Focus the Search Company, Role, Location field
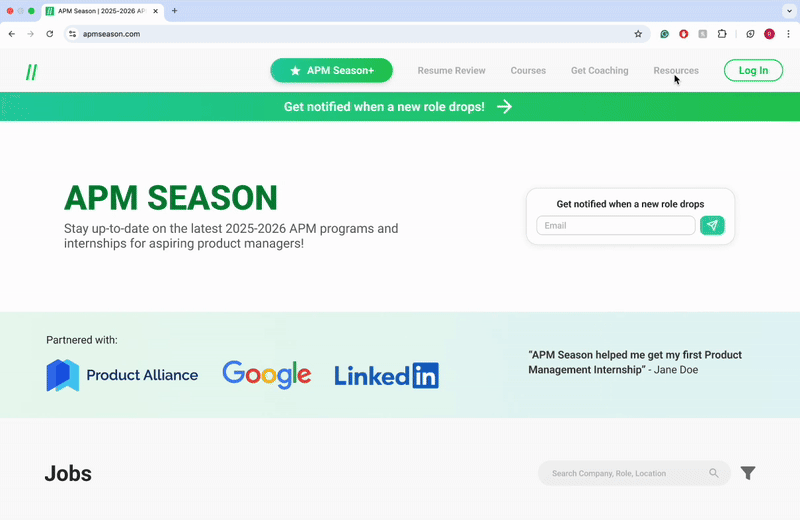This screenshot has height=520, width=800. click(x=634, y=473)
